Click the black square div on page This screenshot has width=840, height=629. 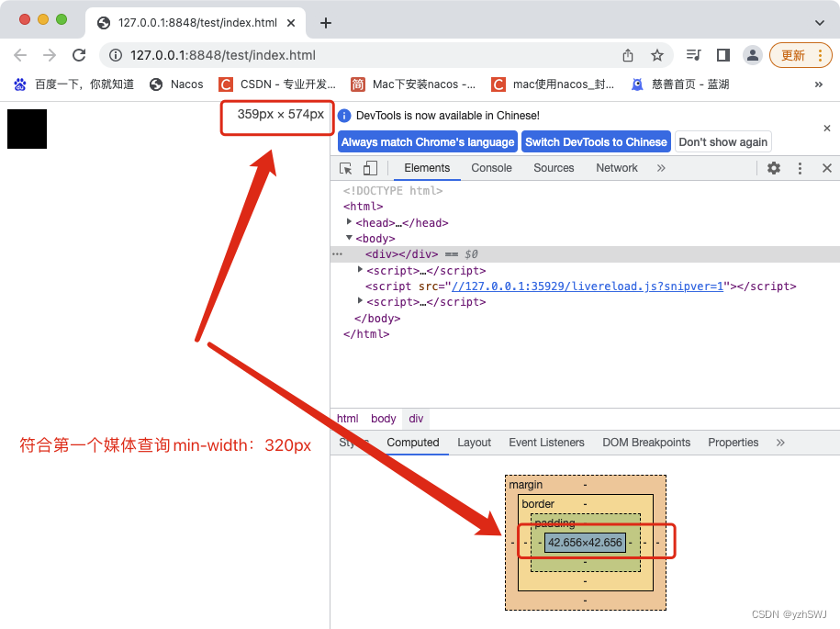click(27, 129)
